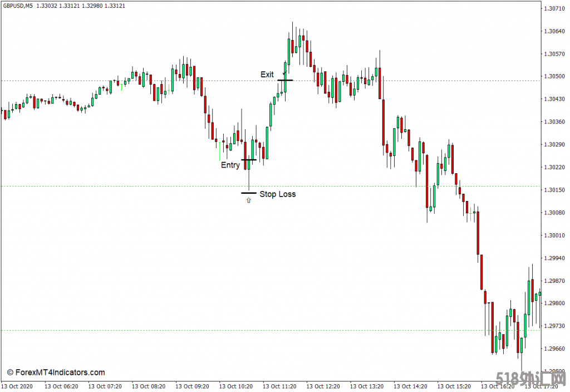This screenshot has width=570, height=392.
Task: Click the 1.30290 price axis label
Action: pyautogui.click(x=554, y=144)
